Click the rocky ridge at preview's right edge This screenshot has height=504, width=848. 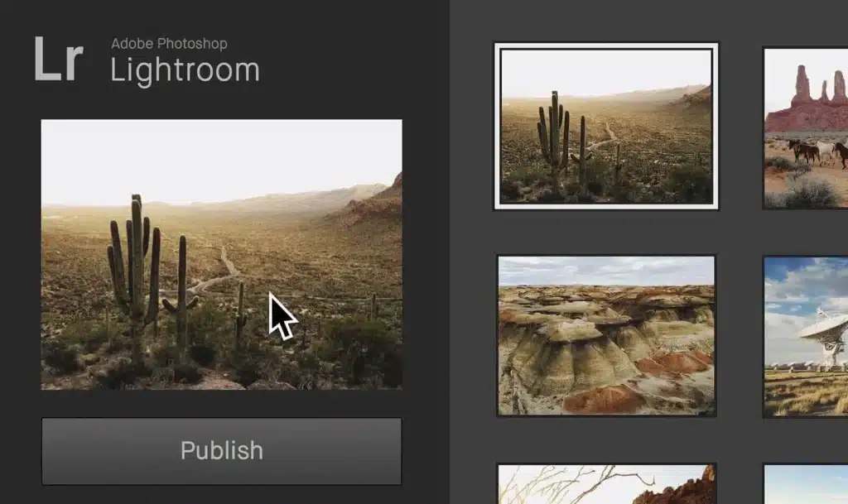(x=388, y=197)
